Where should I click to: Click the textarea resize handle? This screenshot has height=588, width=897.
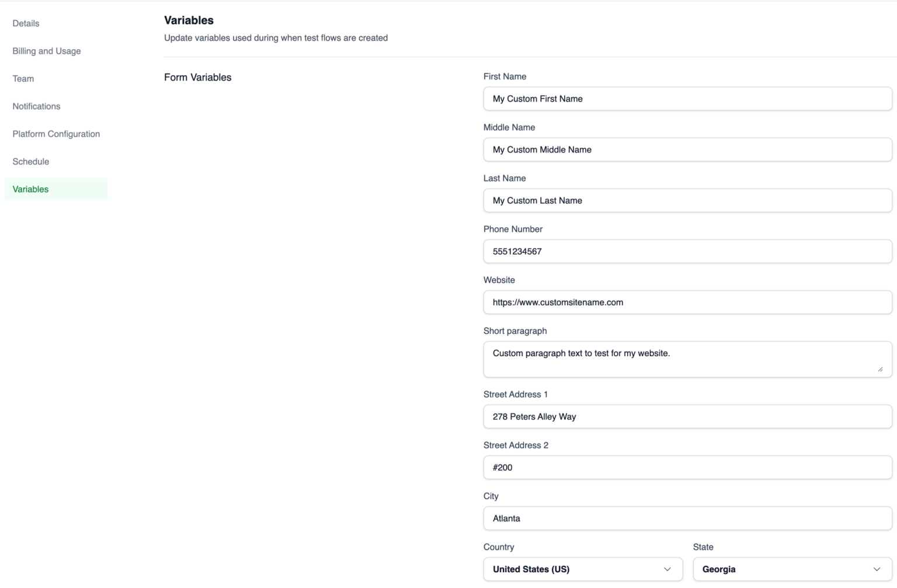click(x=882, y=368)
